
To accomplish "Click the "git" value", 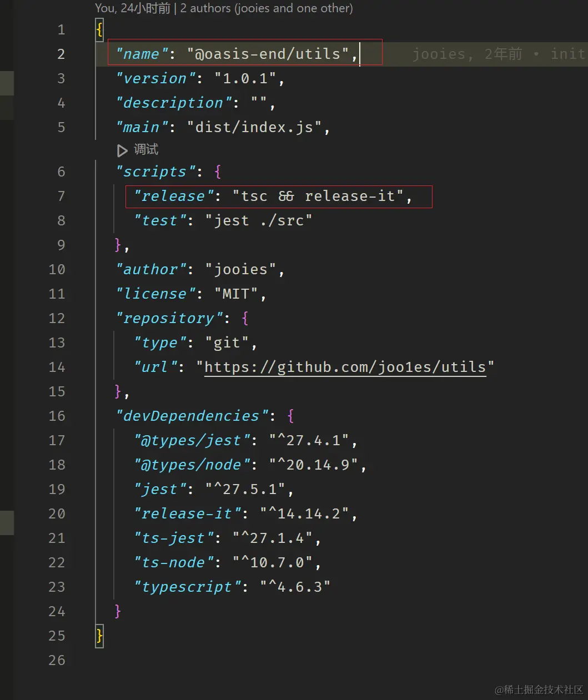I will [227, 343].
